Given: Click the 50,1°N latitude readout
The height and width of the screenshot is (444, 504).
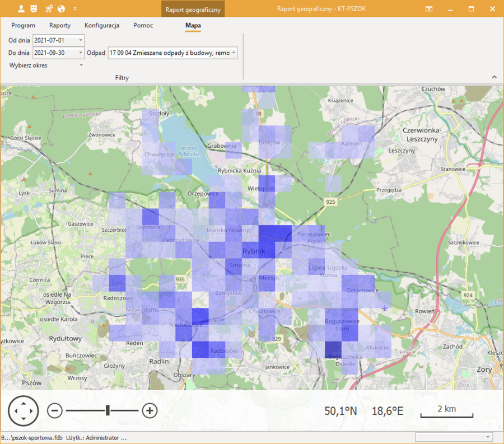Looking at the screenshot, I should pyautogui.click(x=340, y=411).
